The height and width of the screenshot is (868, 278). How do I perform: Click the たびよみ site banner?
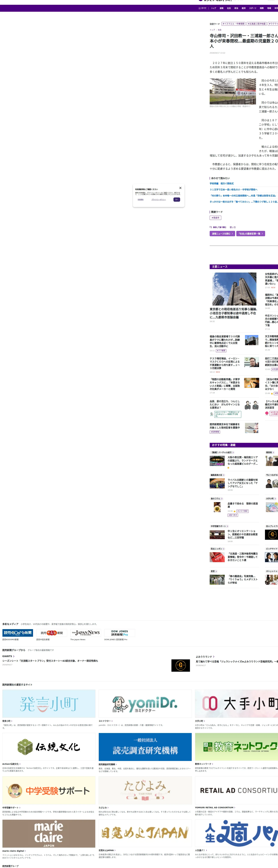tap(145, 790)
